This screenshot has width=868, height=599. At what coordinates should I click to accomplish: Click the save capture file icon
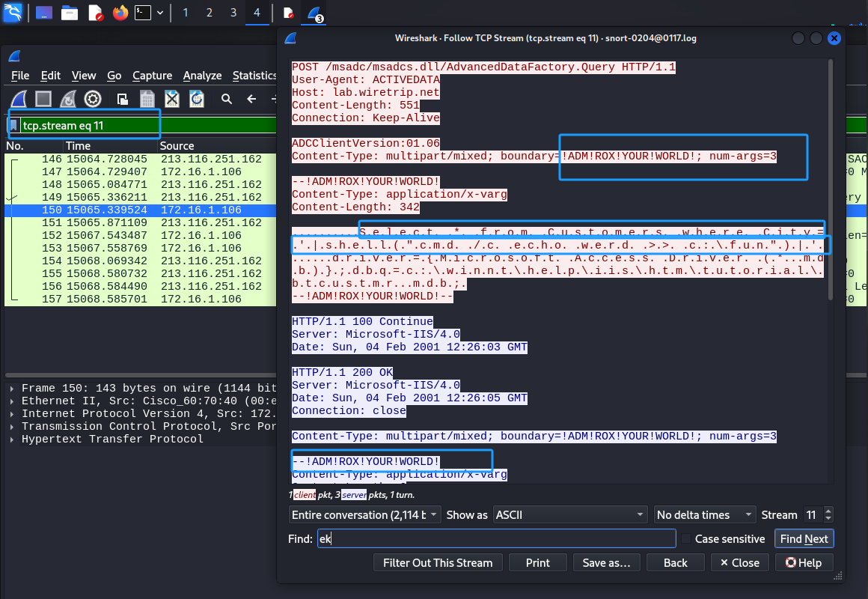[147, 99]
